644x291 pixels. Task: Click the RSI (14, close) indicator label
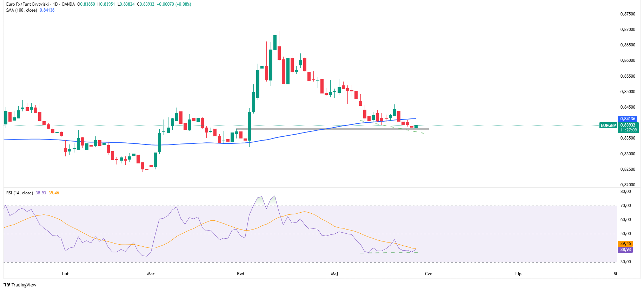click(x=20, y=193)
